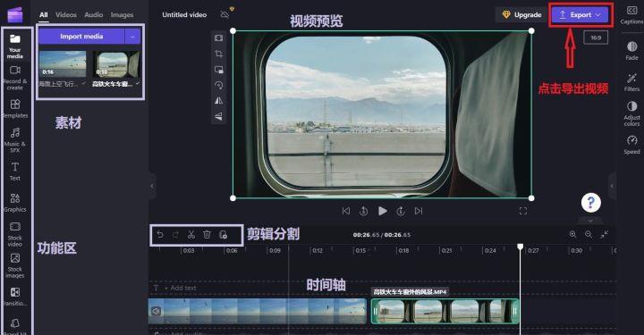Screen dimensions: 644x335
Task: Select the 0:10 train window media thumbnail
Action: (x=116, y=64)
